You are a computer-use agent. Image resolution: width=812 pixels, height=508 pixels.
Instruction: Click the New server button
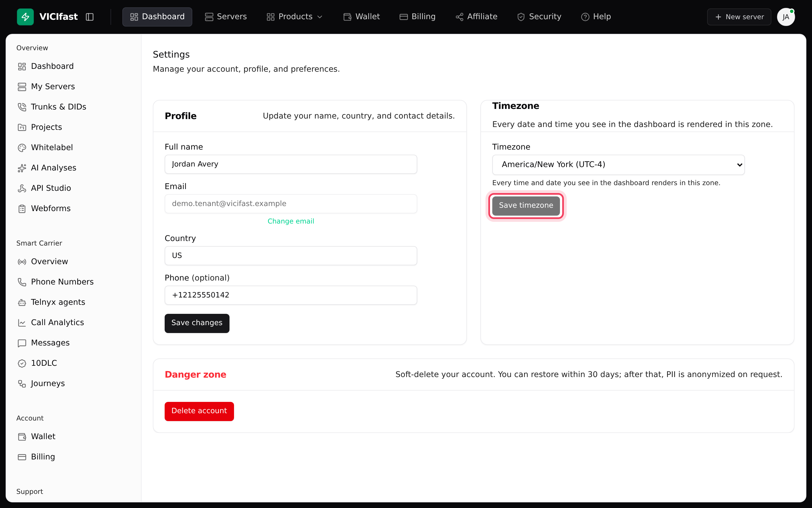(x=739, y=17)
